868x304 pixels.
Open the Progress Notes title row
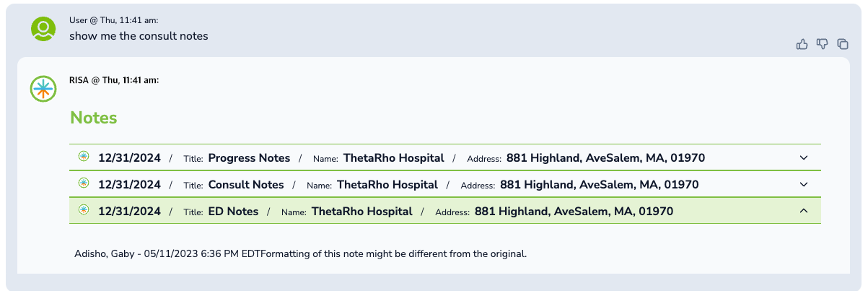(x=249, y=158)
